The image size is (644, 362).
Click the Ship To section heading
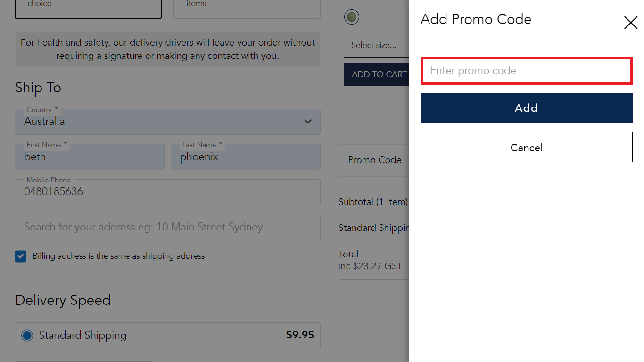(38, 88)
